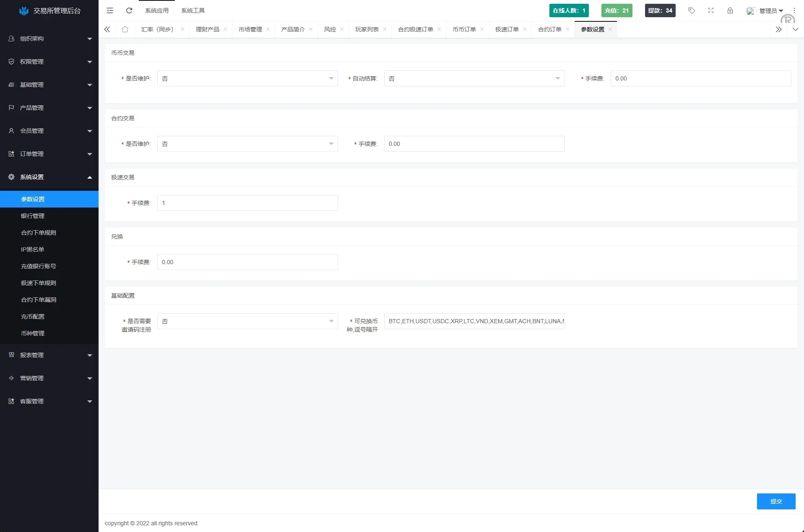The height and width of the screenshot is (532, 804).
Task: 点击标签栏左侧主页图标
Action: pos(124,29)
